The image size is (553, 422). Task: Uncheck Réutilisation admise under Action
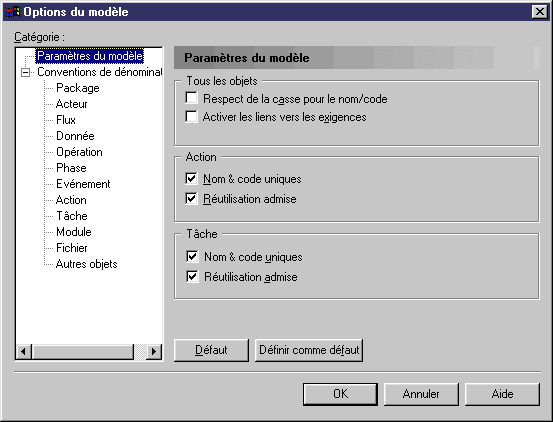tap(192, 198)
